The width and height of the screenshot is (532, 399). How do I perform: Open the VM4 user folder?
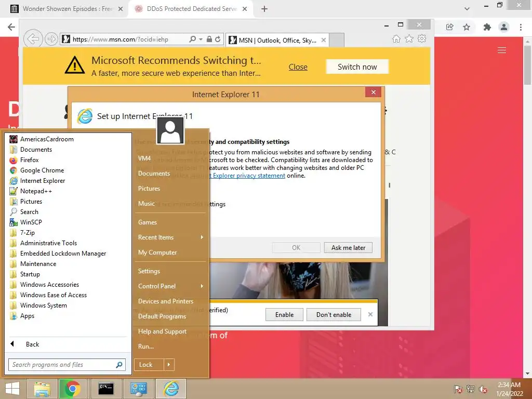144,158
